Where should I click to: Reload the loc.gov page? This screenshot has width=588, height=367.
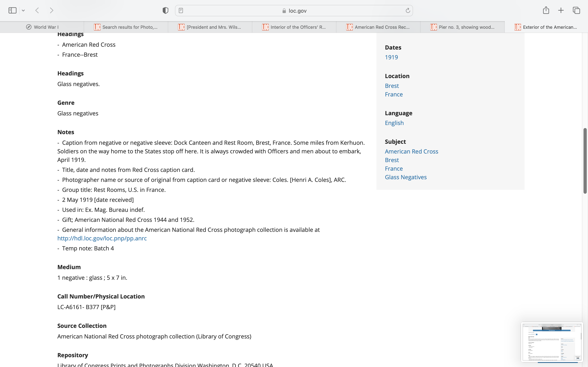coord(408,10)
